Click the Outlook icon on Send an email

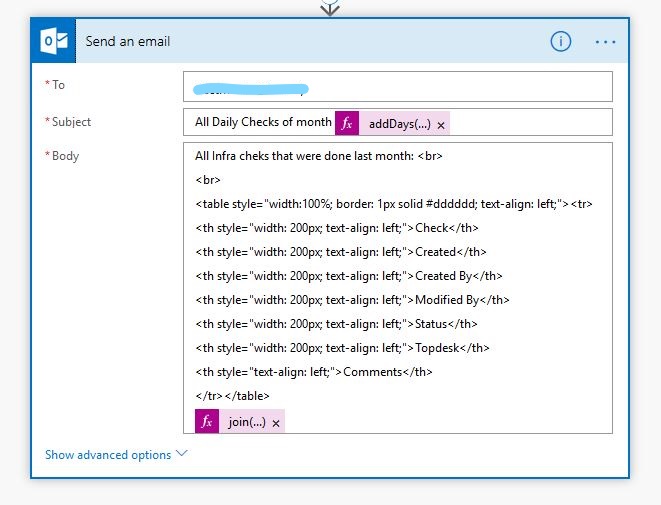coord(54,41)
